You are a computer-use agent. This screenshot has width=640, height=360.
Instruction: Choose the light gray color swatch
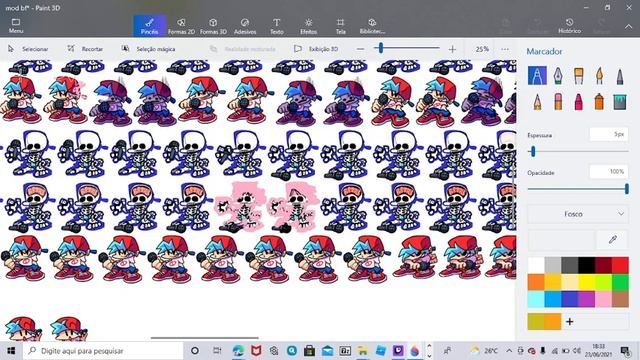[x=553, y=265]
